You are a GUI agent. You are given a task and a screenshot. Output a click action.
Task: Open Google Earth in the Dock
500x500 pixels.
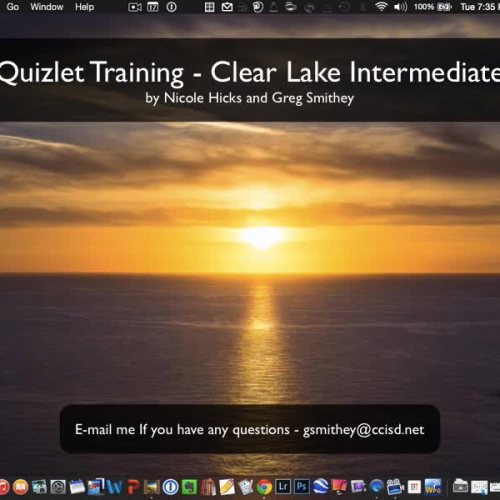[321, 487]
